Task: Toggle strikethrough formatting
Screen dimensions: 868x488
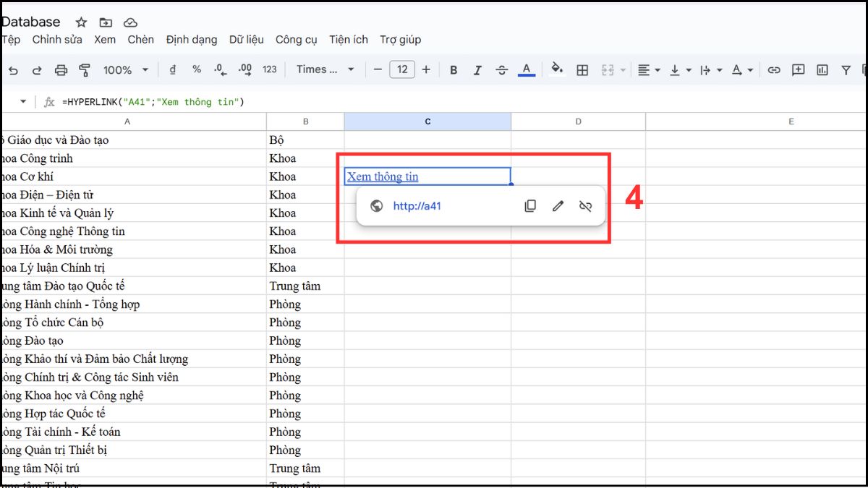Action: (x=501, y=69)
